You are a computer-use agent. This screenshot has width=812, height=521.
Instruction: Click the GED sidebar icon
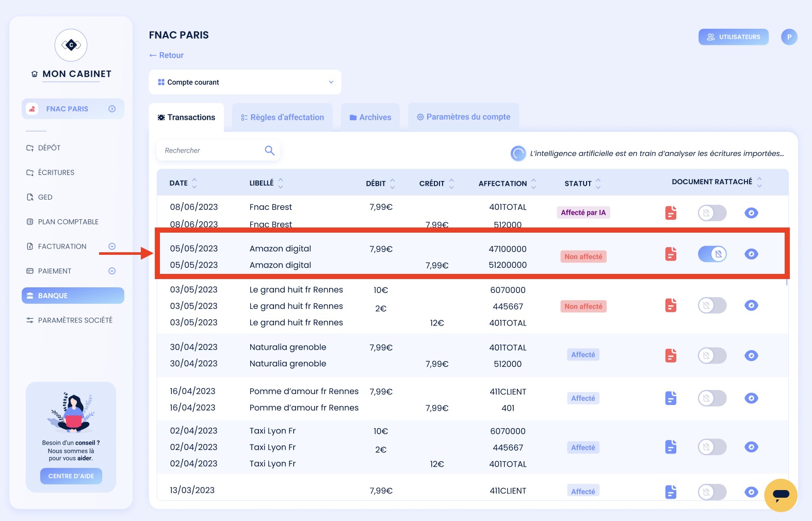pyautogui.click(x=30, y=197)
